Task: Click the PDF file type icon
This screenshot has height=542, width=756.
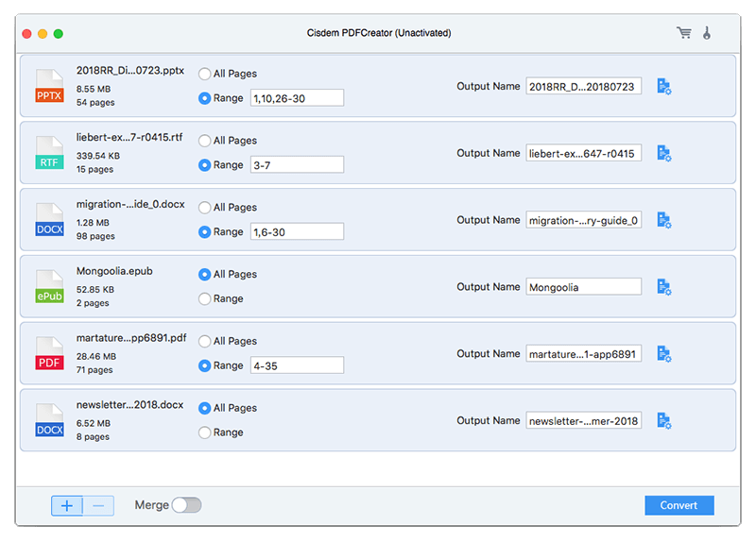Action: click(x=49, y=353)
